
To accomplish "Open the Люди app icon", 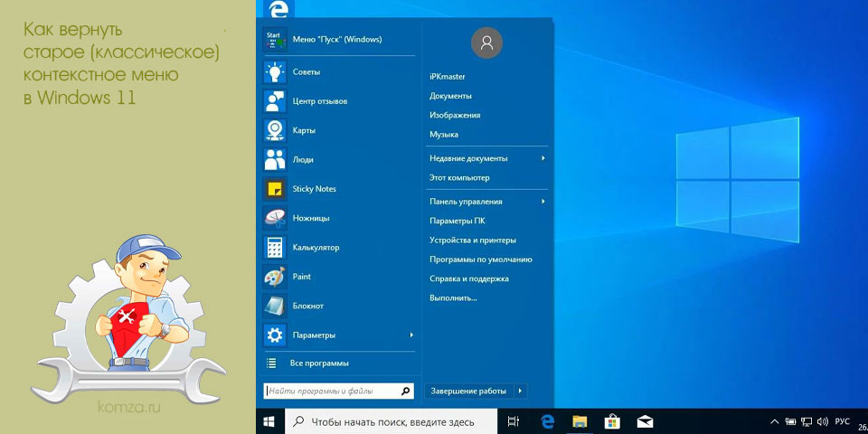I will (x=275, y=159).
